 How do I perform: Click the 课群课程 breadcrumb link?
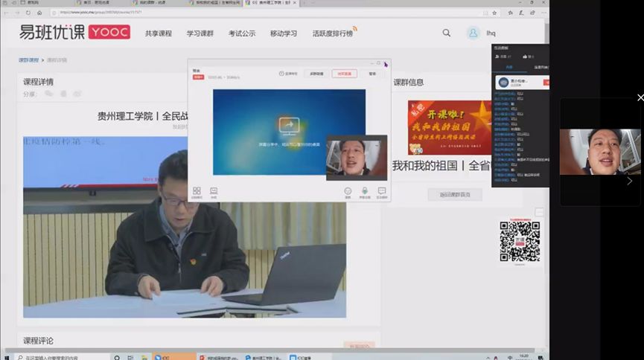tap(28, 60)
